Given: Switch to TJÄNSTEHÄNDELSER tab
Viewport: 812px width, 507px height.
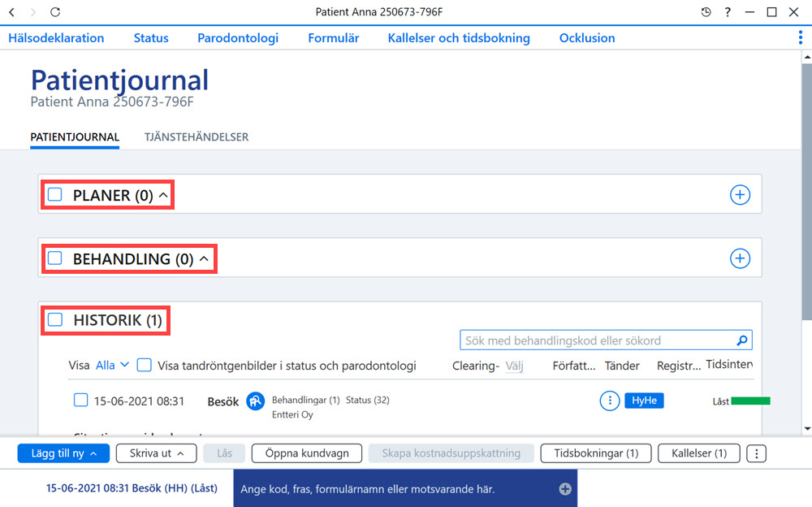Looking at the screenshot, I should [197, 136].
